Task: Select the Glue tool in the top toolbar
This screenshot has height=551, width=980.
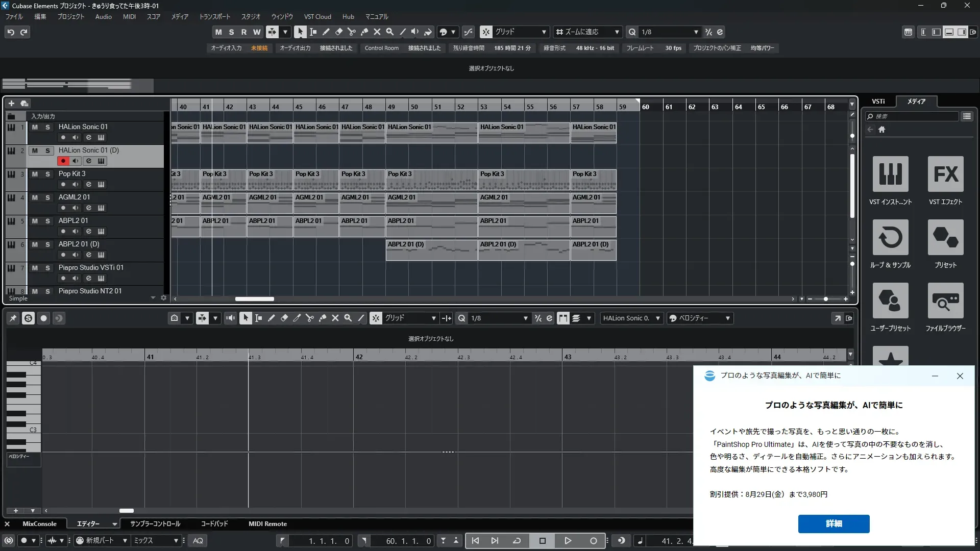Action: coord(364,32)
